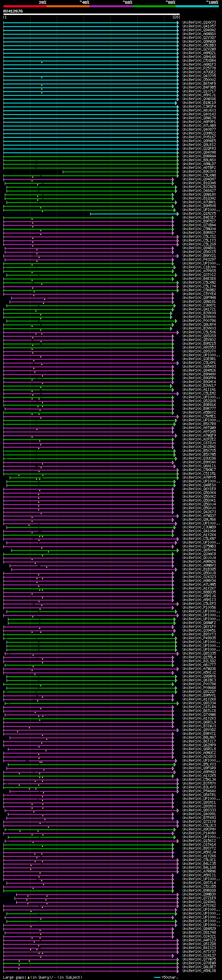The width and height of the screenshot is (222, 980).
Task: Click the white query ruler bar 1-328
Action: pyautogui.click(x=92, y=15)
